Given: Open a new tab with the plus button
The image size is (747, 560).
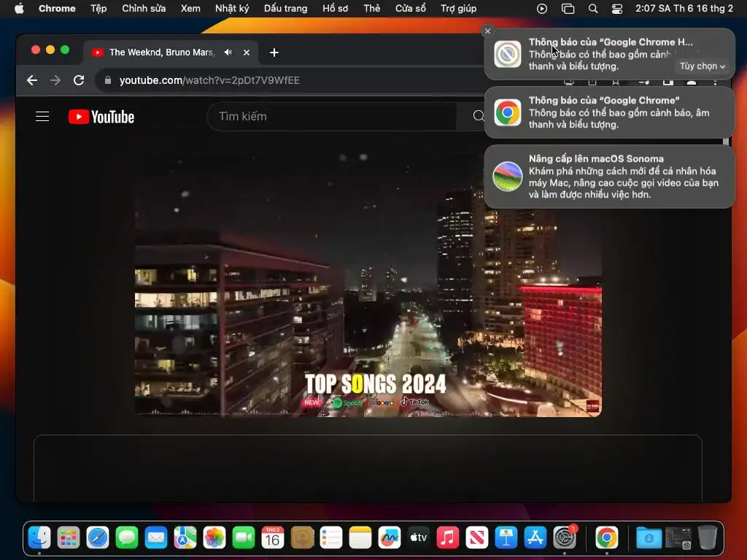Looking at the screenshot, I should pyautogui.click(x=274, y=52).
